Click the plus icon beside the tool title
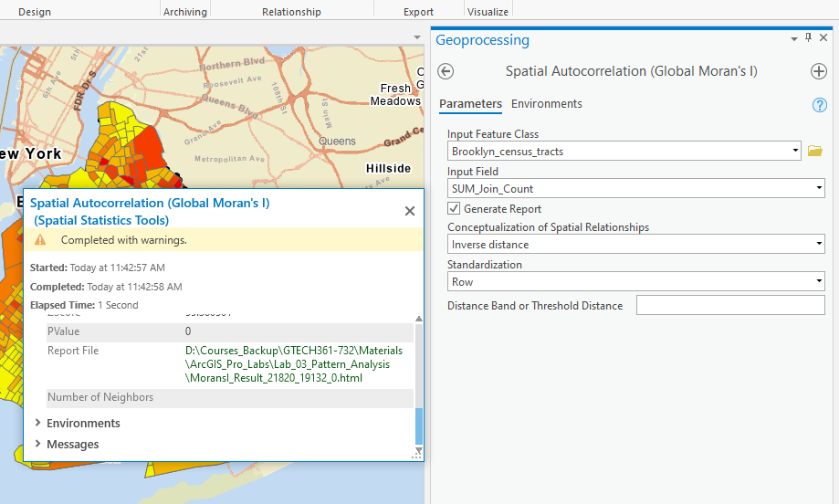Image resolution: width=839 pixels, height=504 pixels. 818,71
